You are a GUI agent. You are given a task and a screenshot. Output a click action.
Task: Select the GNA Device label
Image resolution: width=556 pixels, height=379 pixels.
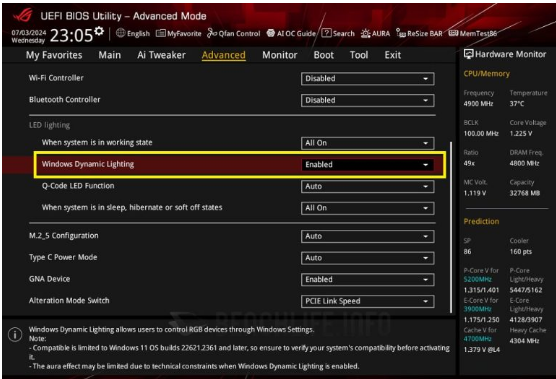tap(49, 279)
